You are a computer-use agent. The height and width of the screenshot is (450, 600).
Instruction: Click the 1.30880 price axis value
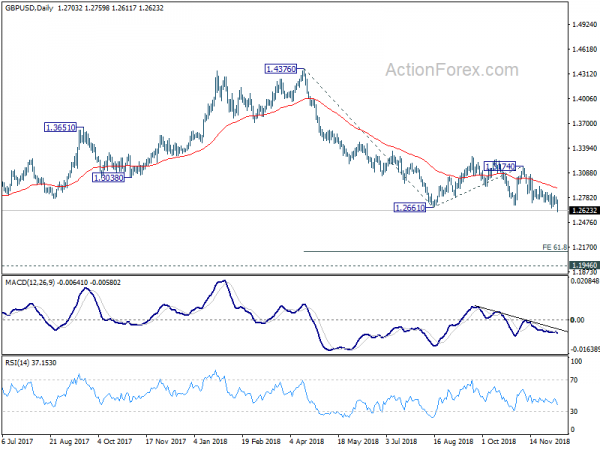click(x=585, y=173)
